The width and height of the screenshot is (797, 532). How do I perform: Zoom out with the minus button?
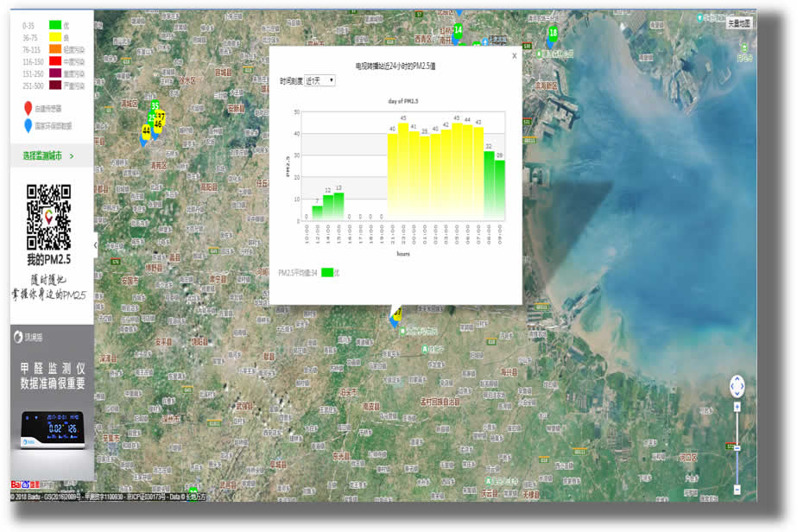tap(737, 489)
